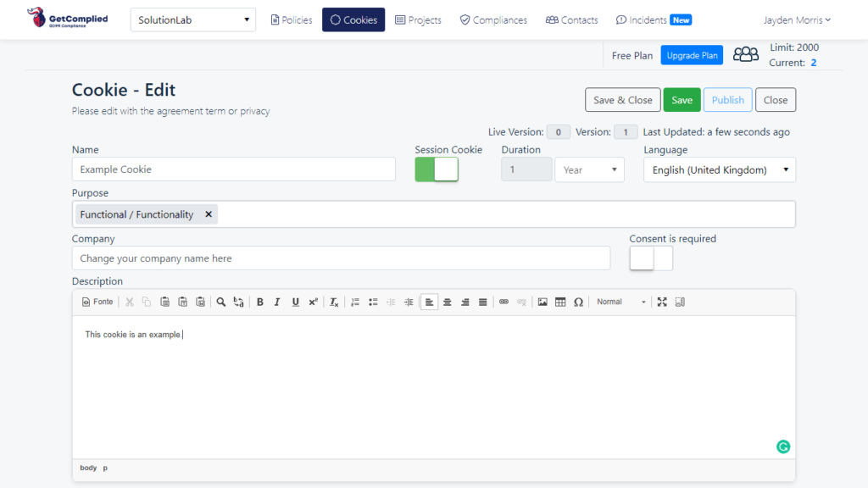Screen dimensions: 868x488
Task: Apply a bulleted list to the description
Action: tap(373, 302)
